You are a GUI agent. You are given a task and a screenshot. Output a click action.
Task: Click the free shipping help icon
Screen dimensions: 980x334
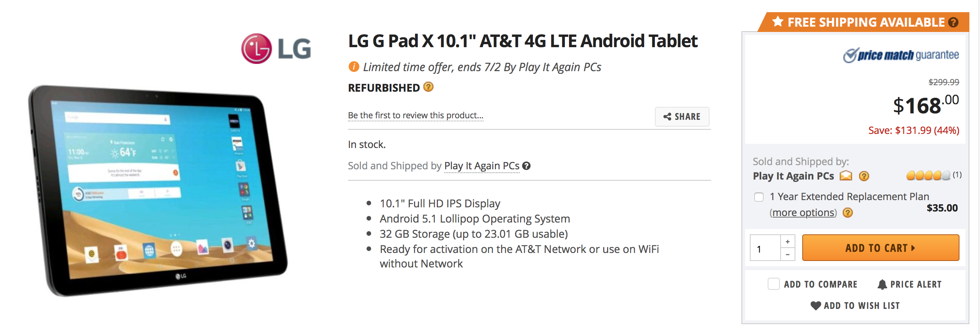(x=953, y=22)
